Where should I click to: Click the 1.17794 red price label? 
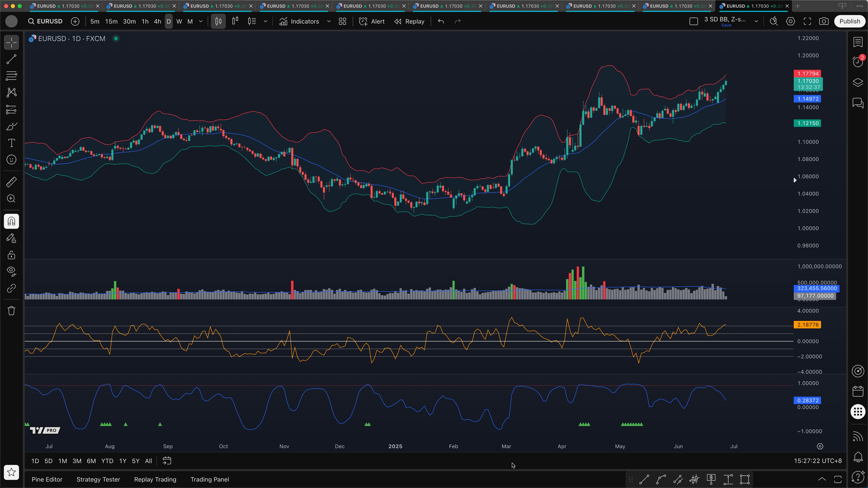tap(807, 73)
